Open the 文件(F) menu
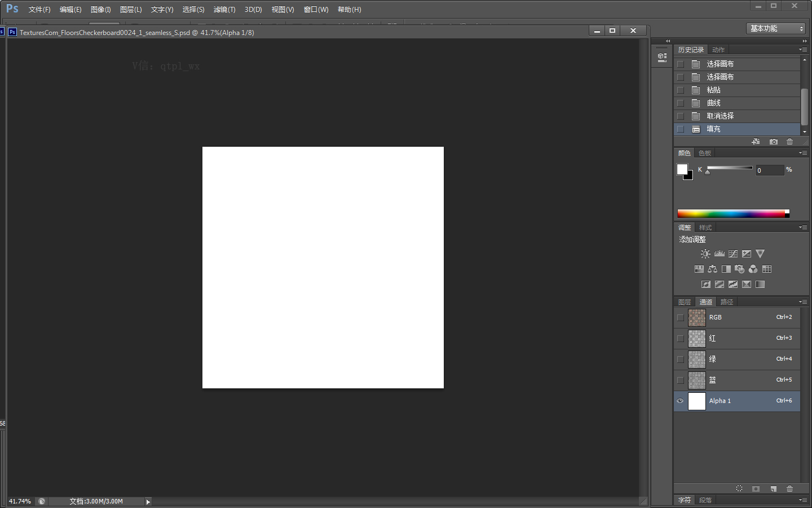The height and width of the screenshot is (508, 812). coord(39,10)
